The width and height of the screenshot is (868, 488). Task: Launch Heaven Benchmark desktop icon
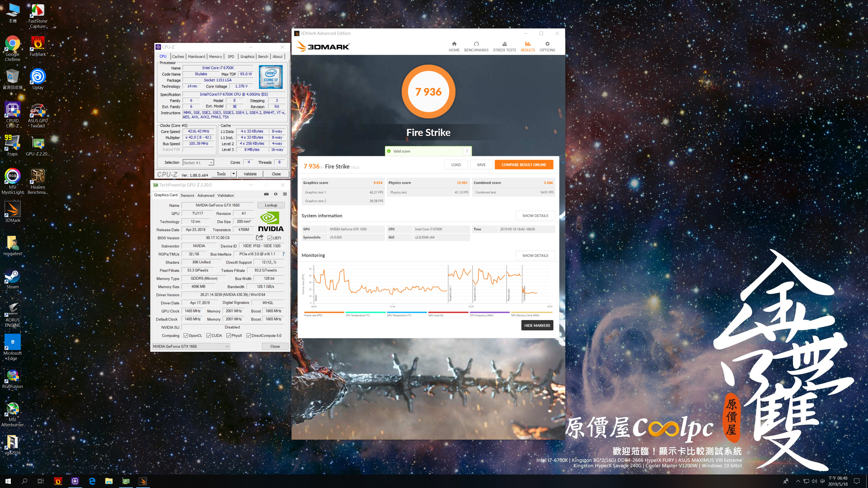38,181
